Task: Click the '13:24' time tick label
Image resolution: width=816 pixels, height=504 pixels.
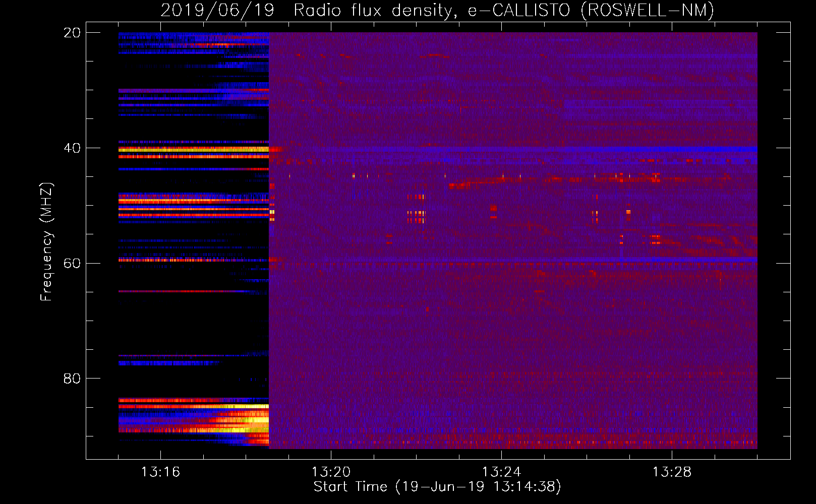Action: point(501,472)
